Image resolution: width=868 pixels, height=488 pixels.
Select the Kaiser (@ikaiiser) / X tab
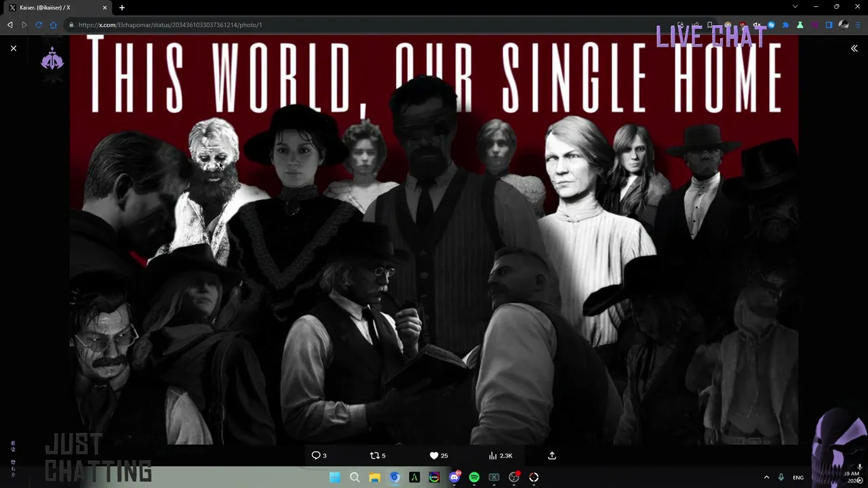point(57,7)
